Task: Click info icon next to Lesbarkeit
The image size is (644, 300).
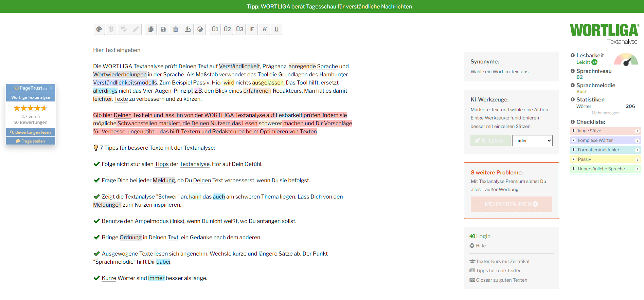Action: click(573, 55)
